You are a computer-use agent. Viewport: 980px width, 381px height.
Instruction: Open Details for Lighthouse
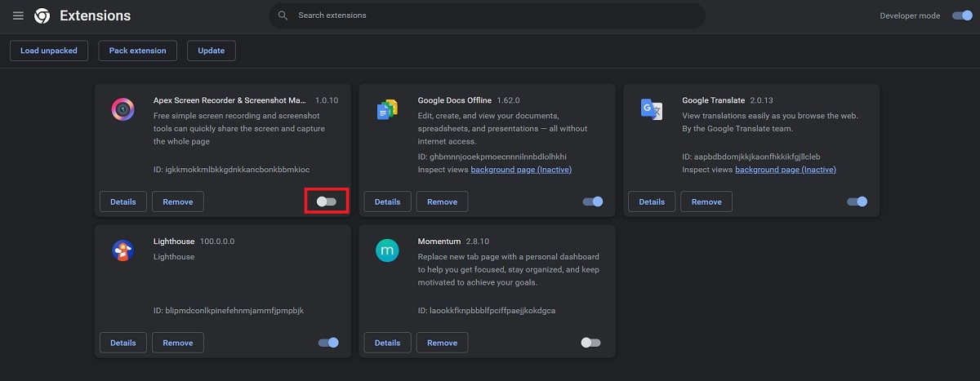(123, 343)
